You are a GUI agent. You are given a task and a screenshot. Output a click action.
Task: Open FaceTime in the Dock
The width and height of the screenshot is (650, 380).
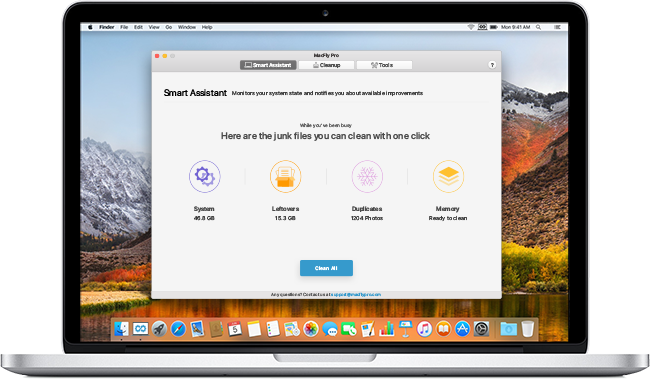point(349,329)
